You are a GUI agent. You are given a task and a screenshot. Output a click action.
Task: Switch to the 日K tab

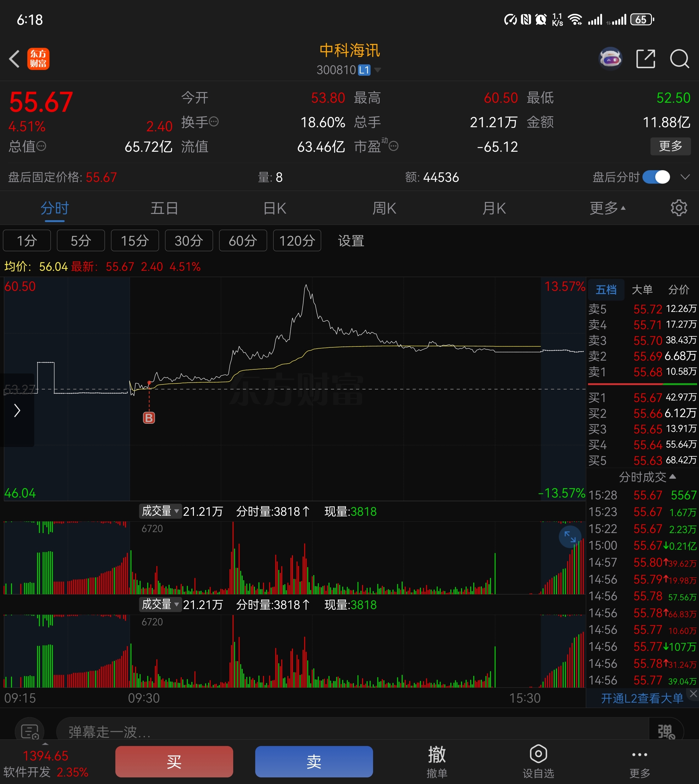275,208
